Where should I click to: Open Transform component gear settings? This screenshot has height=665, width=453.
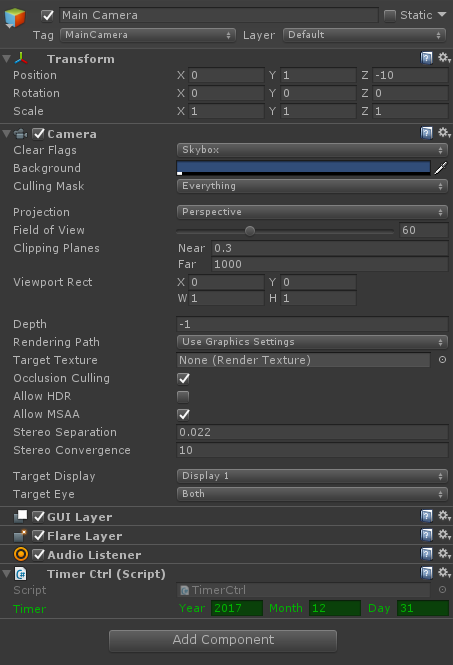click(x=444, y=58)
